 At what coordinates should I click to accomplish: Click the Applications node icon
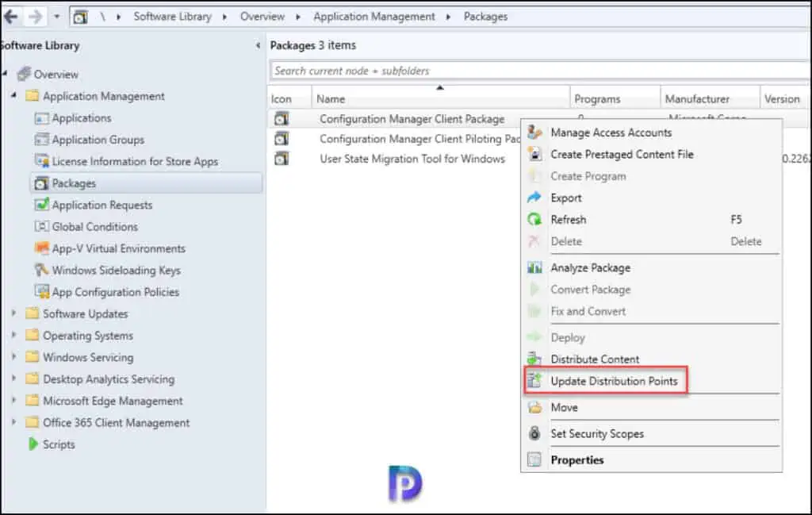(x=41, y=118)
